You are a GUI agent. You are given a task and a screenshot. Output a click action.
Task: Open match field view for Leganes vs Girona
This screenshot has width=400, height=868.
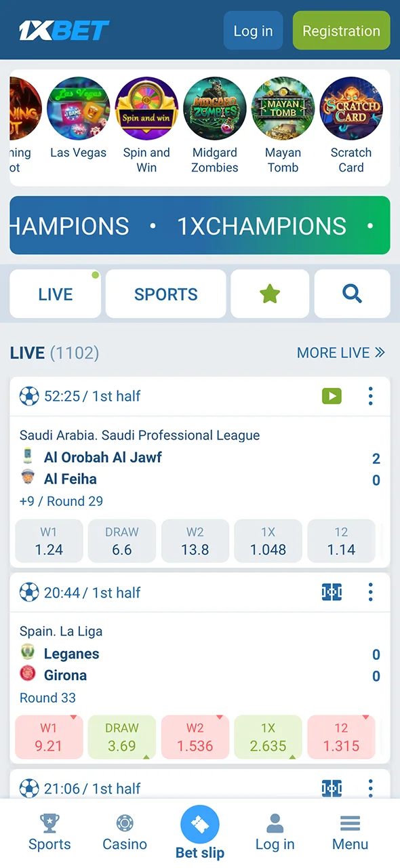tap(332, 592)
